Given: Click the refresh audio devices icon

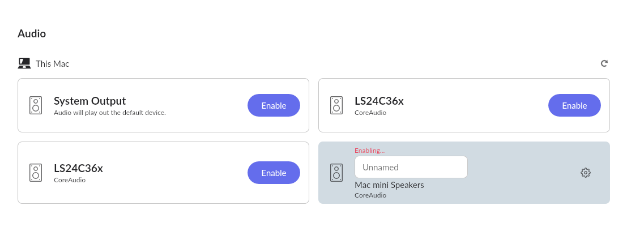Looking at the screenshot, I should point(604,63).
